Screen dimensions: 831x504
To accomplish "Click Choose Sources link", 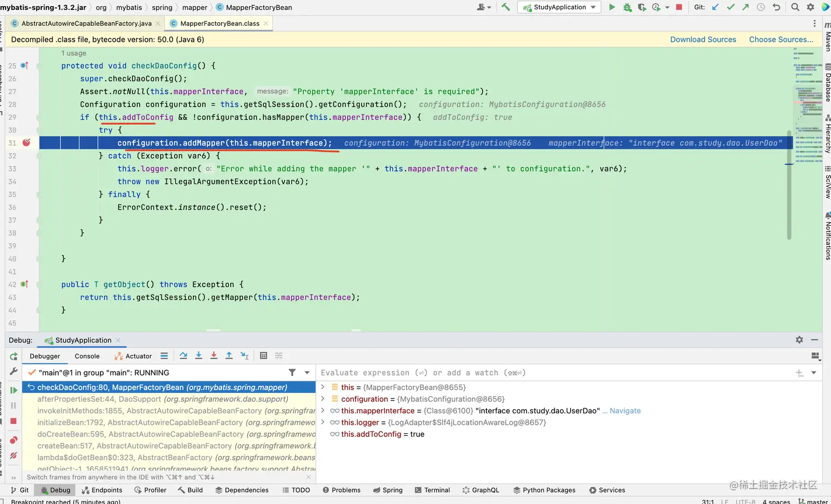I will (781, 40).
